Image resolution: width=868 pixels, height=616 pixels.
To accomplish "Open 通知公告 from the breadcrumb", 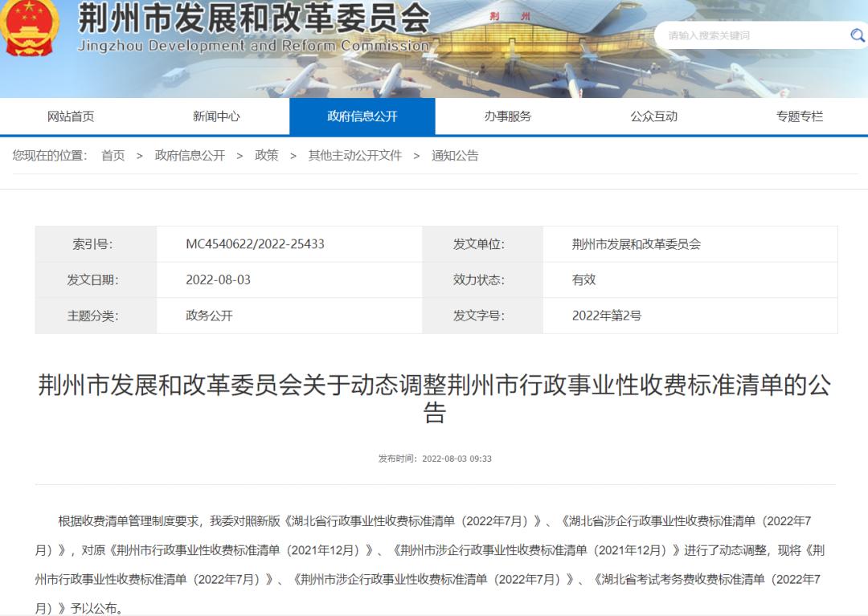I will [452, 156].
